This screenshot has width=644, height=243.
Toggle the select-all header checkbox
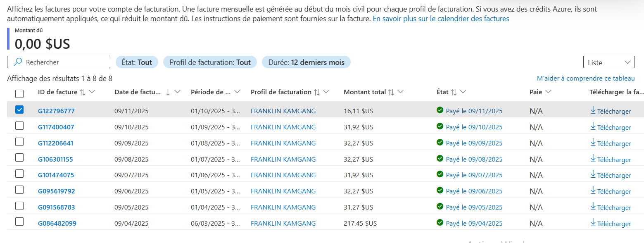[19, 93]
